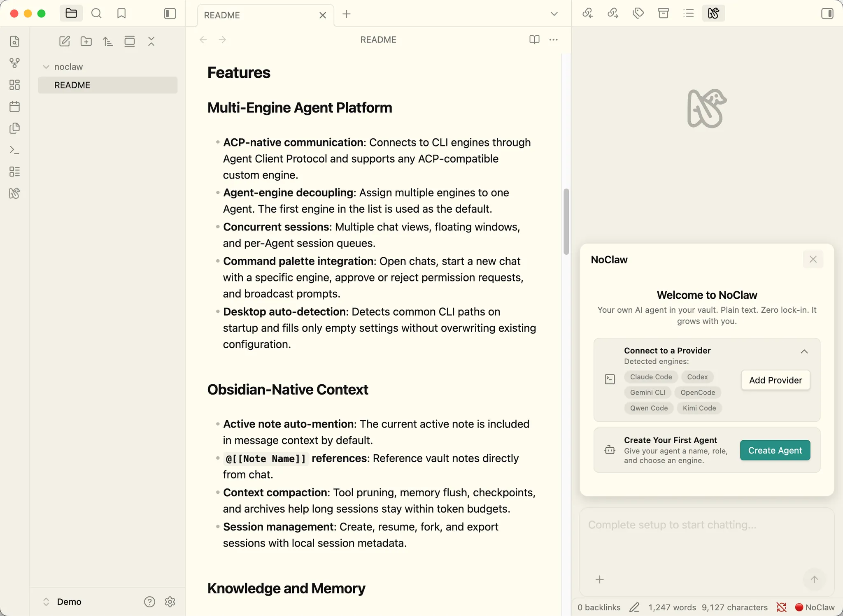
Task: Toggle editing mode pencil in status bar
Action: (x=634, y=607)
